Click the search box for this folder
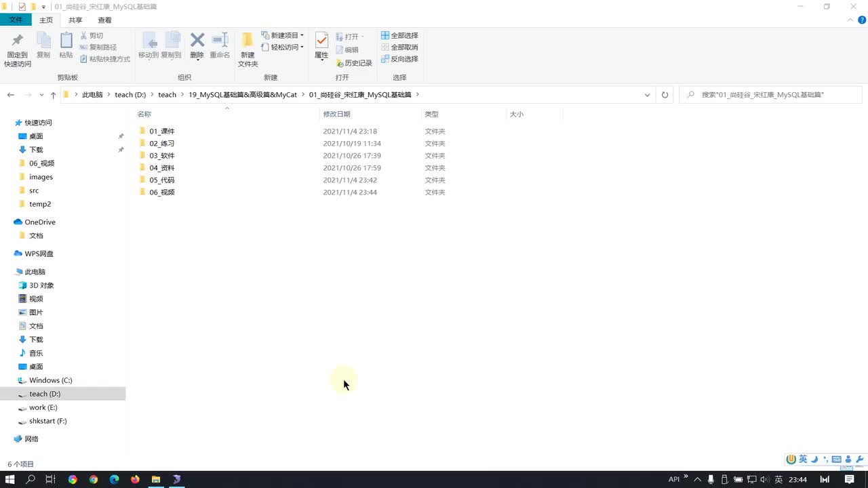This screenshot has height=488, width=868. tap(770, 95)
